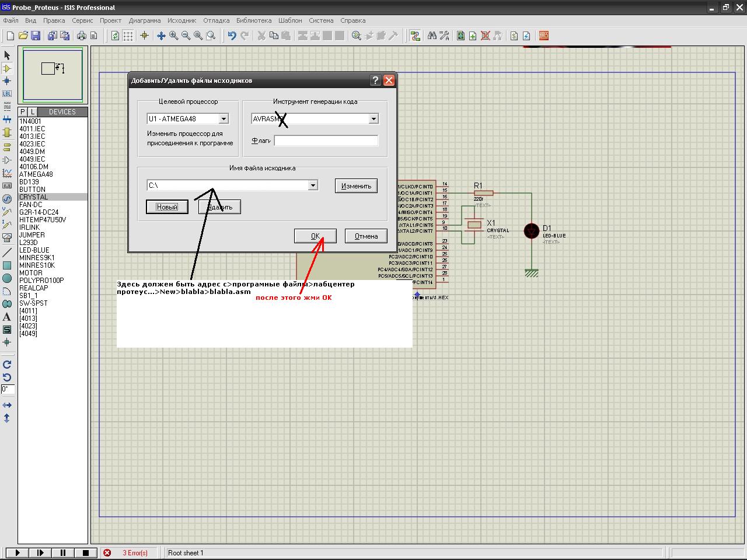Pause the running simulation
The width and height of the screenshot is (747, 560).
click(x=63, y=552)
